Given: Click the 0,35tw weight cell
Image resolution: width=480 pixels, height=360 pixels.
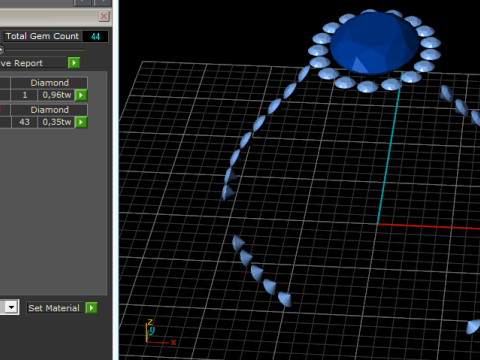Looking at the screenshot, I should 56,122.
